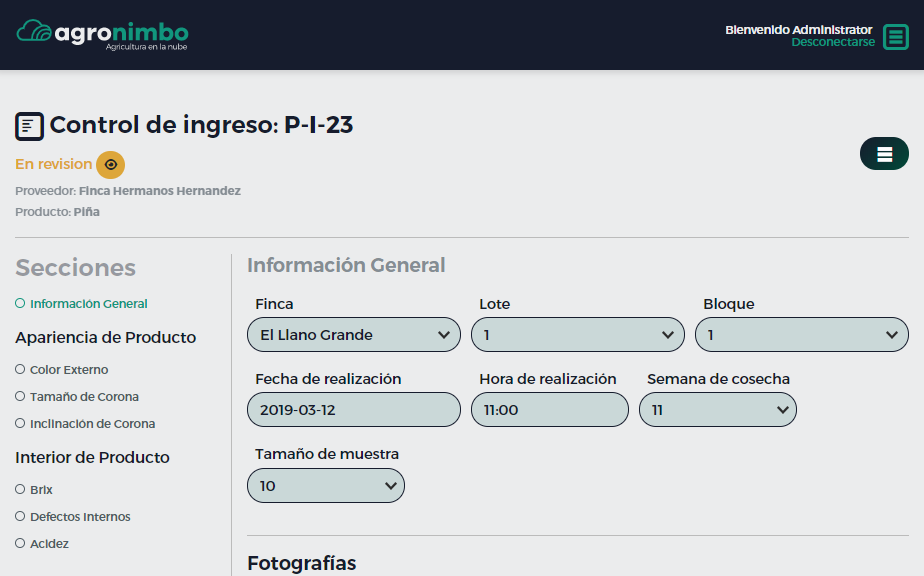Click the Desconectarse link
The width and height of the screenshot is (924, 576).
(833, 43)
